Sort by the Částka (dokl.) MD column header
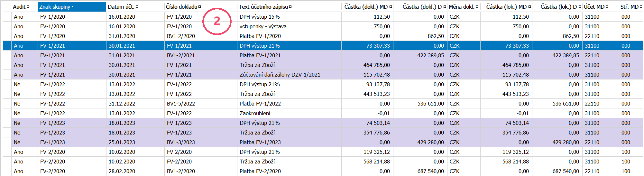 coord(366,7)
